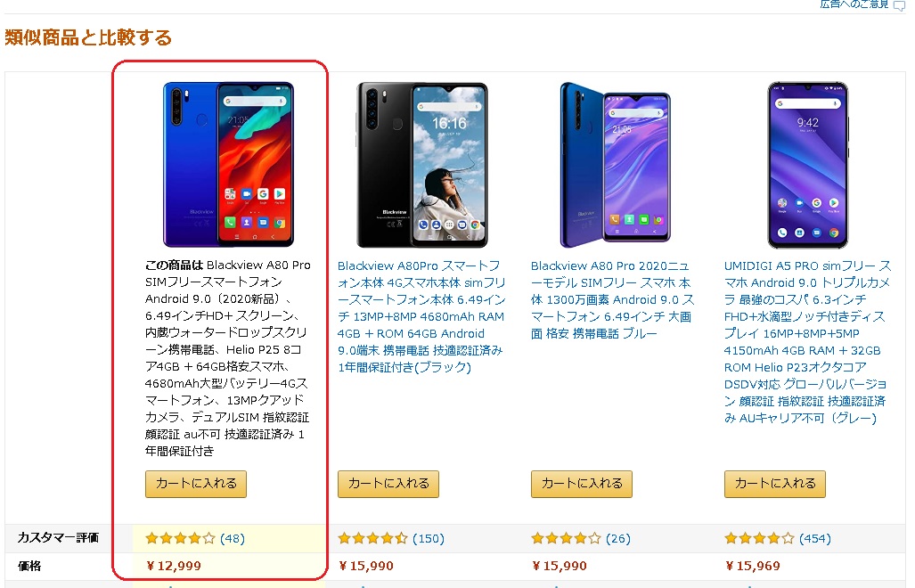This screenshot has width=915, height=588.
Task: Open the blue Blackview A80 Pro product image
Action: click(x=228, y=165)
